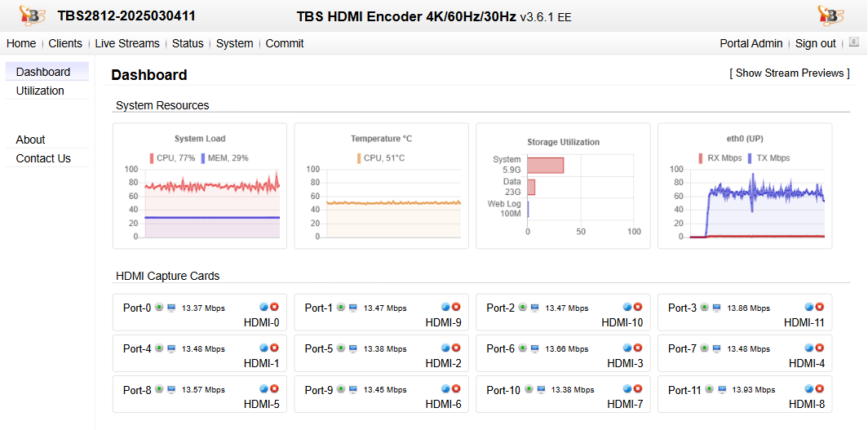Open the Live Streams menu

tap(126, 43)
